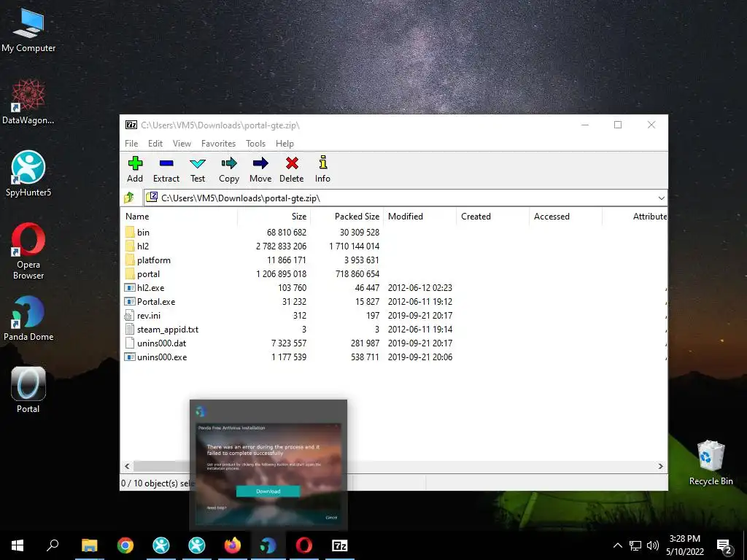
Task: Click the 2 782 833 206 size cell
Action: pyautogui.click(x=281, y=246)
